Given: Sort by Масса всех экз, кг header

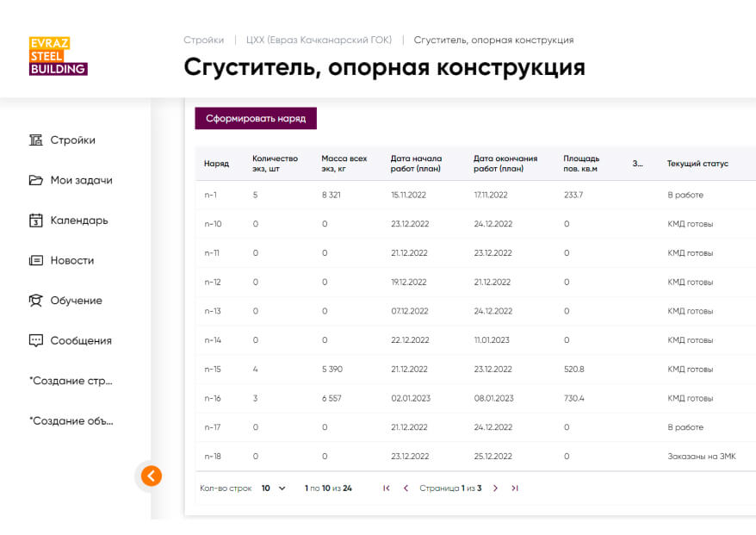Looking at the screenshot, I should pyautogui.click(x=344, y=164).
